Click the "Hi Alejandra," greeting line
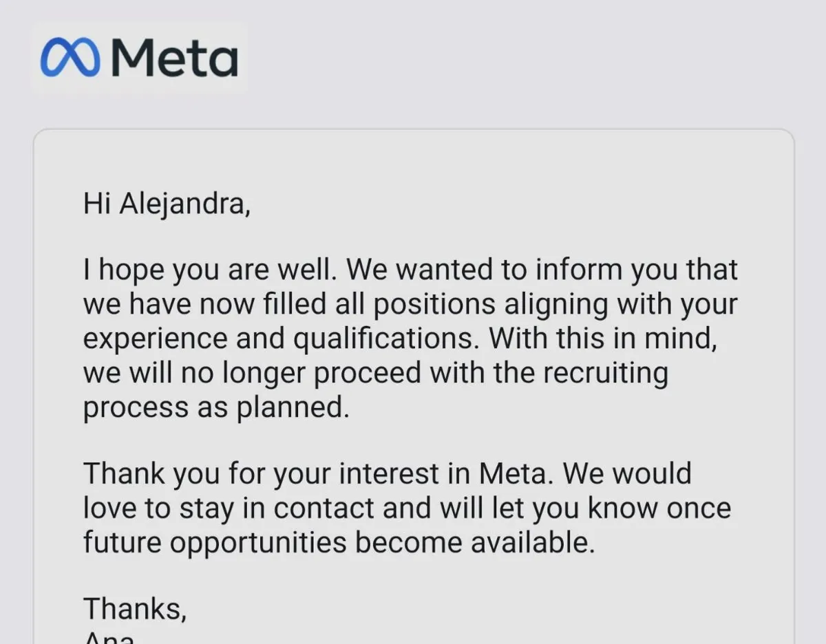The image size is (826, 644). tap(167, 204)
